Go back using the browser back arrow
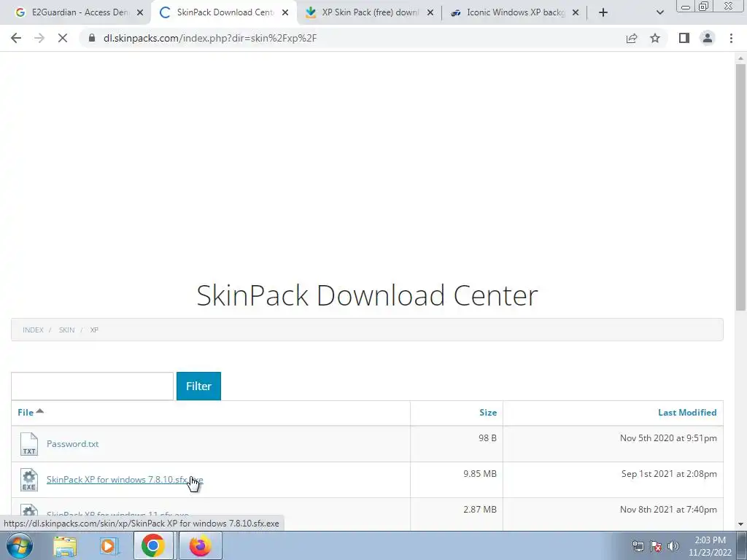Viewport: 747px width, 560px height. (x=16, y=38)
